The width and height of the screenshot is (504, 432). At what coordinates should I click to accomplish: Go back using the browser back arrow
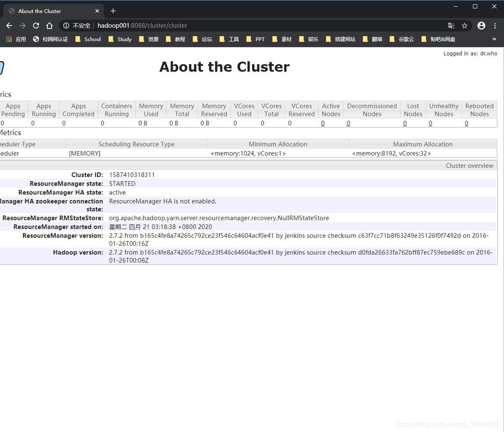[x=9, y=26]
